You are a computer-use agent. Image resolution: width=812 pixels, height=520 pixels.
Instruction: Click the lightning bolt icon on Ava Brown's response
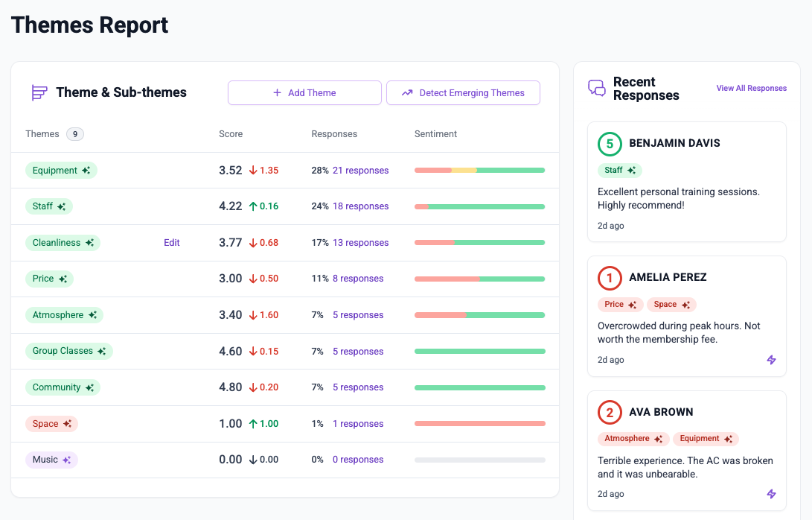pos(771,494)
